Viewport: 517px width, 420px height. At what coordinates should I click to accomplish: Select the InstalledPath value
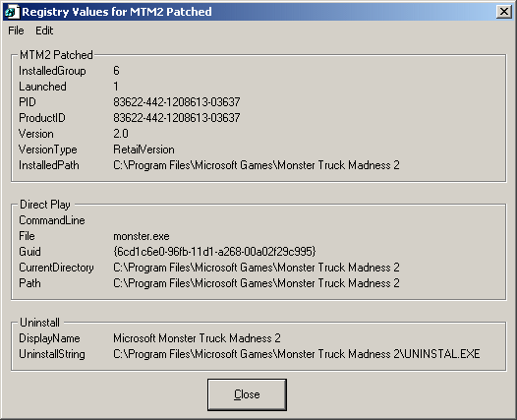point(257,165)
